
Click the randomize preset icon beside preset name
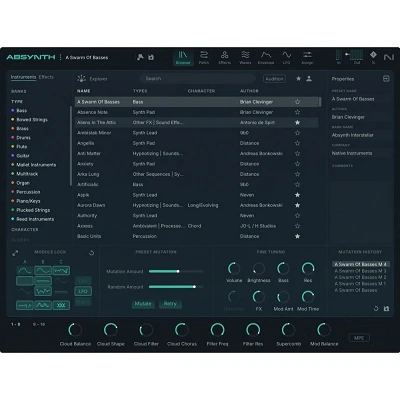tap(140, 57)
